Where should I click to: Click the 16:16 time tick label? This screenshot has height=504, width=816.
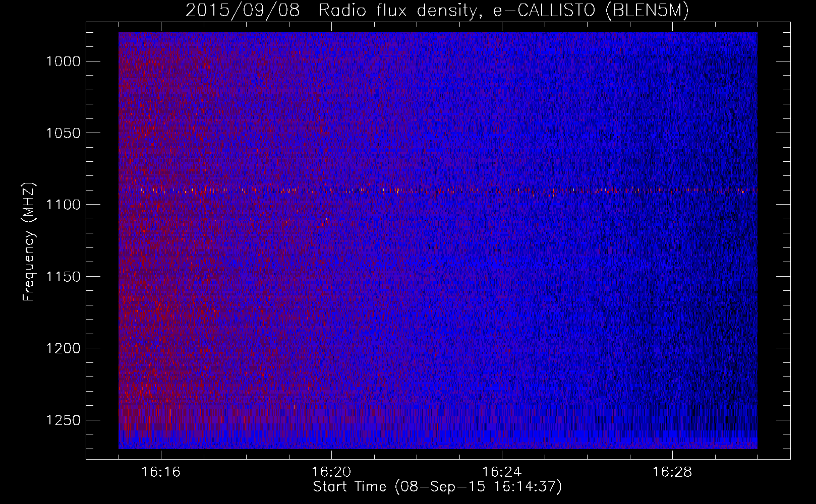(161, 472)
